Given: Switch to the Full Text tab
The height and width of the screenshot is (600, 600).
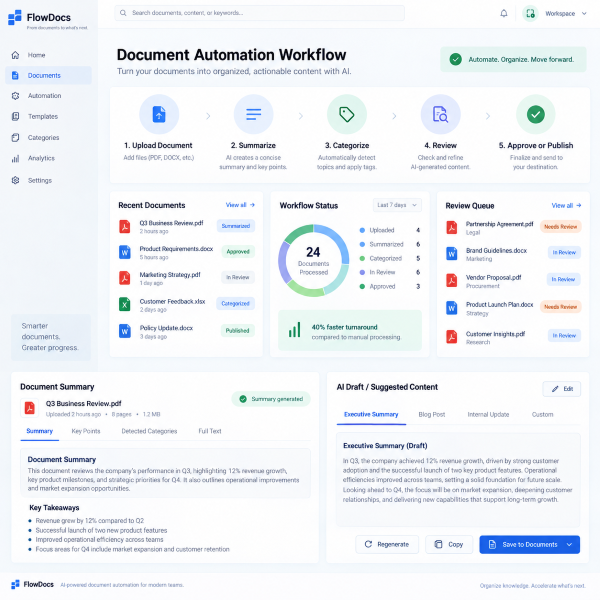Looking at the screenshot, I should pyautogui.click(x=210, y=431).
